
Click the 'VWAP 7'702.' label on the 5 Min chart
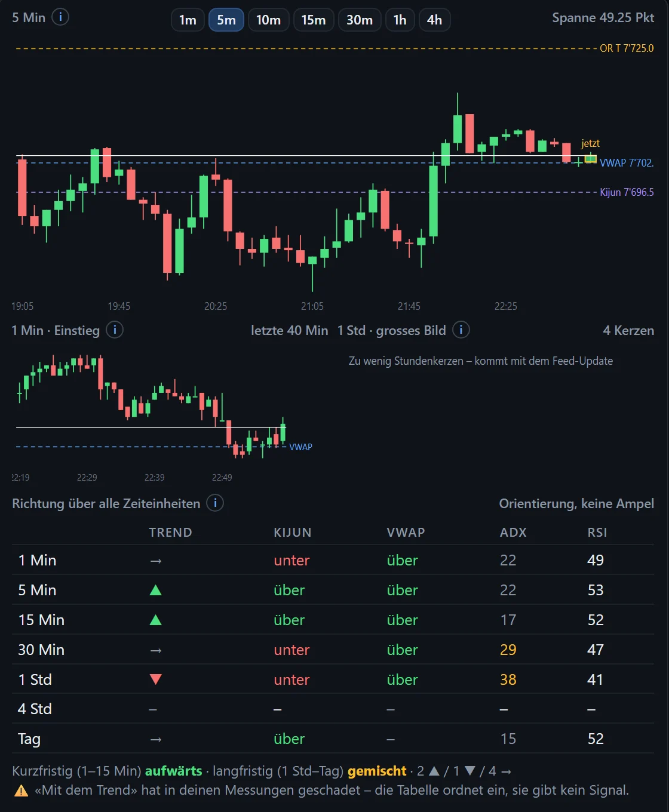[627, 162]
